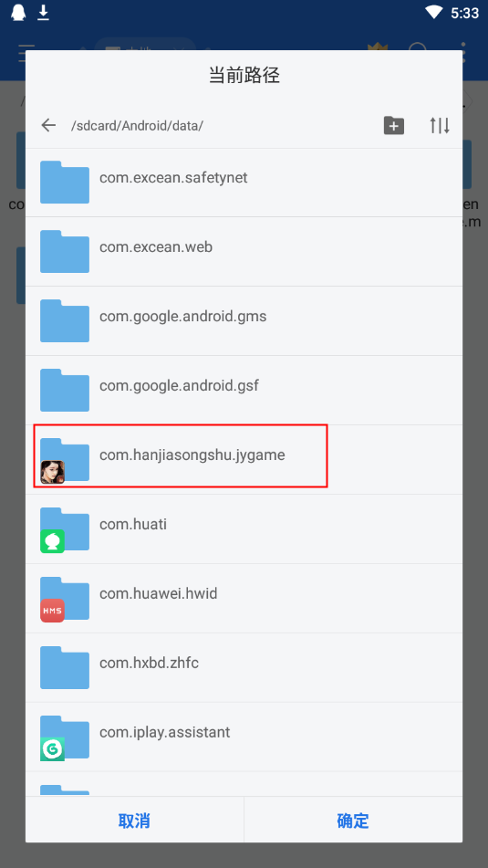Viewport: 488px width, 868px height.
Task: Open com.huawei.hwid folder with HMS icon
Action: pyautogui.click(x=65, y=599)
